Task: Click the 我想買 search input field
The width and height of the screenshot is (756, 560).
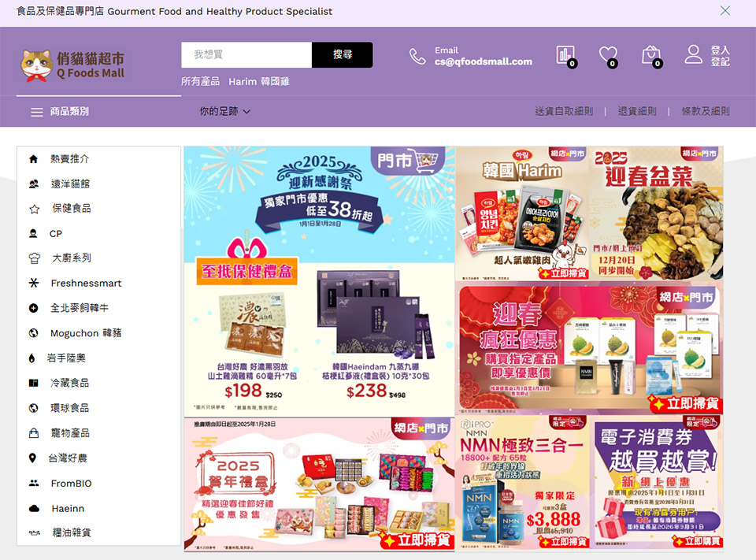Action: click(x=246, y=55)
